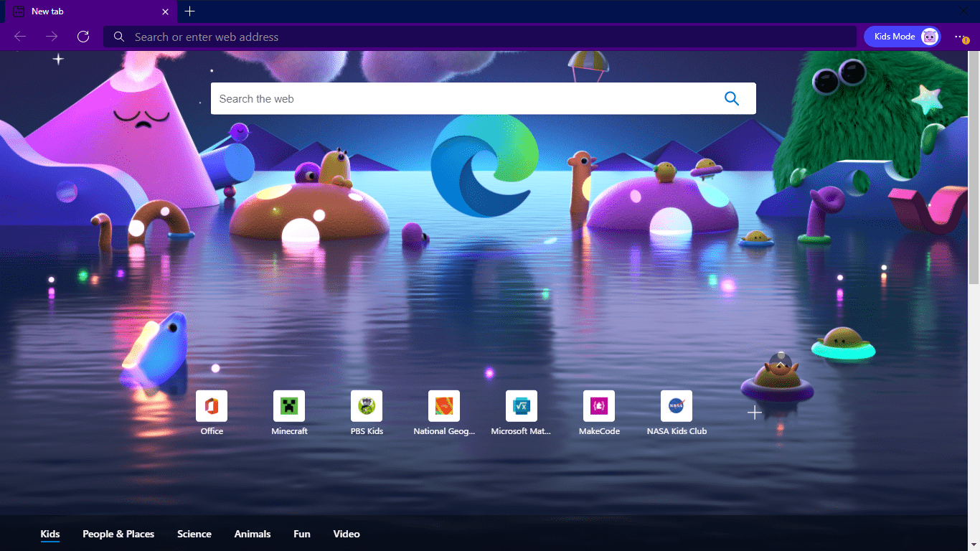This screenshot has width=980, height=551.
Task: Click the back navigation arrow
Action: 19,37
